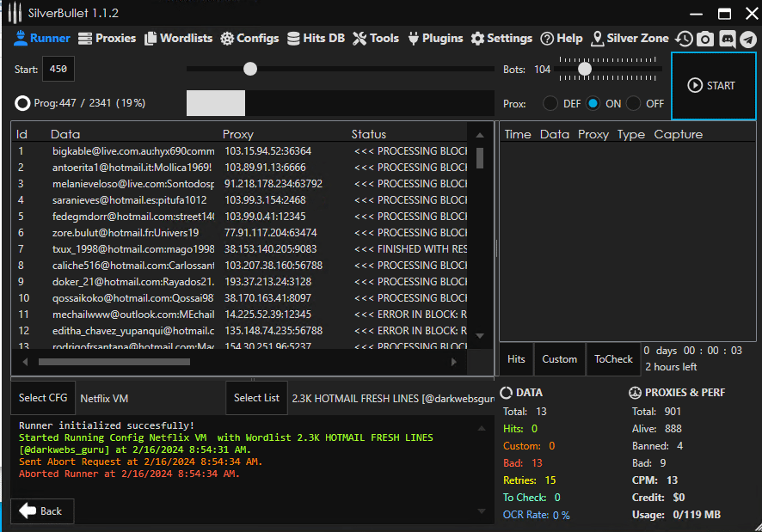This screenshot has height=532, width=762.
Task: Click the Select CFG button
Action: pos(43,398)
